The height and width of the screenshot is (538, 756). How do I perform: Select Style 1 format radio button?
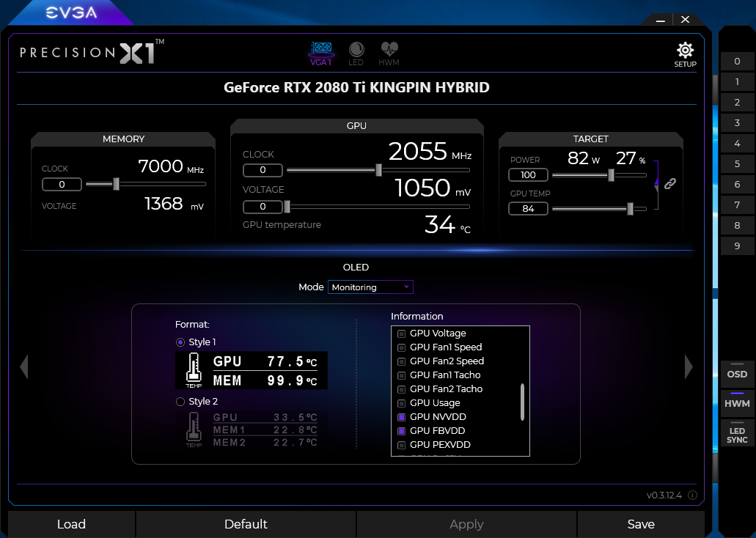point(180,342)
